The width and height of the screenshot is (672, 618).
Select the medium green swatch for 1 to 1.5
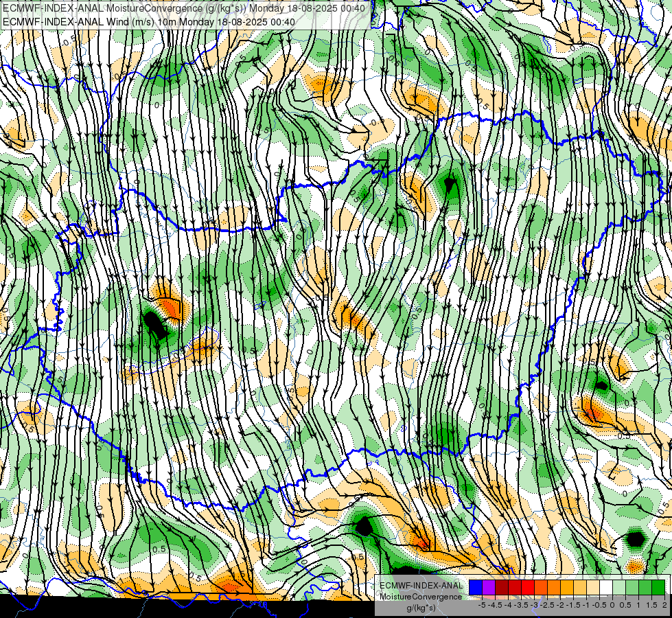pyautogui.click(x=645, y=588)
